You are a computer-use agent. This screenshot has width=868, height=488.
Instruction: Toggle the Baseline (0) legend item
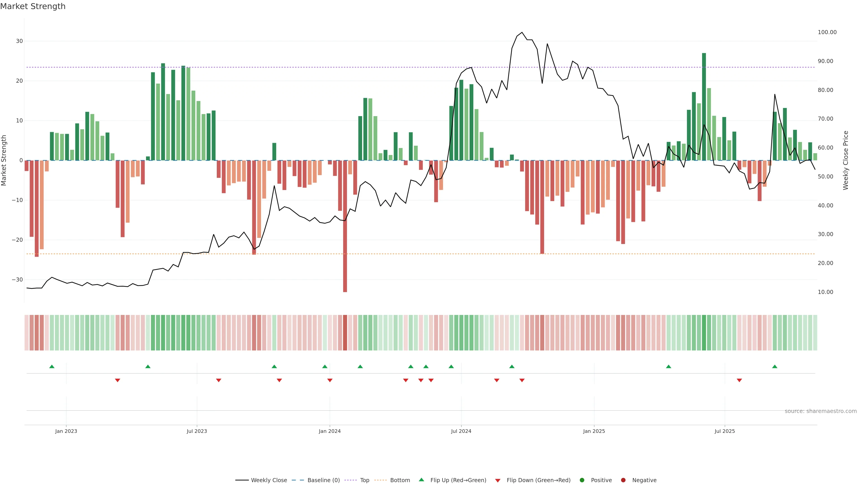[x=323, y=480]
